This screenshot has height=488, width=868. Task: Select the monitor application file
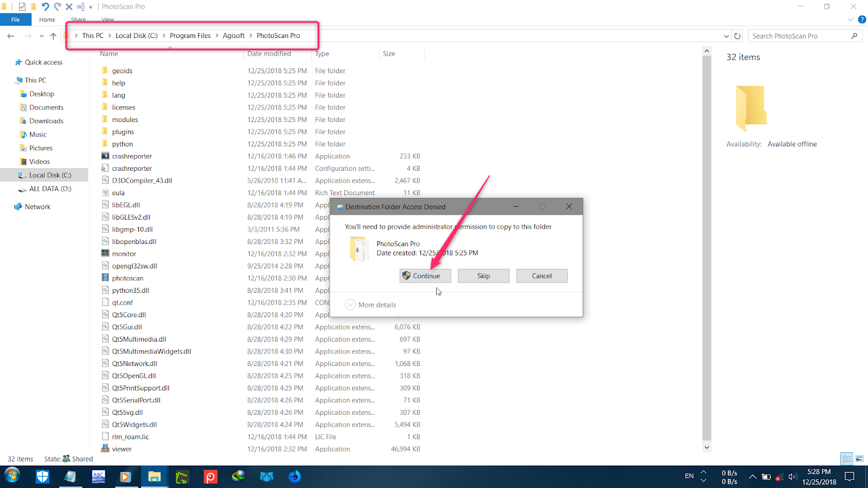point(124,254)
